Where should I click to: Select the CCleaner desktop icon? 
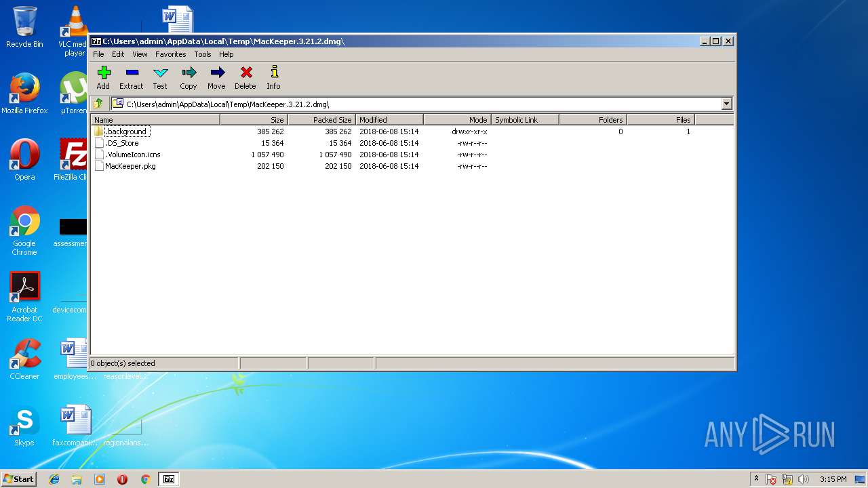[x=24, y=359]
